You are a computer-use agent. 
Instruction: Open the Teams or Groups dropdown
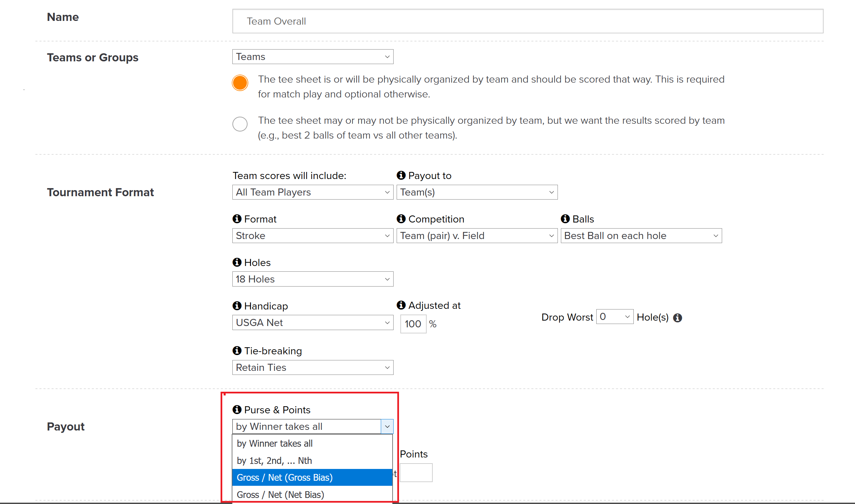(313, 57)
